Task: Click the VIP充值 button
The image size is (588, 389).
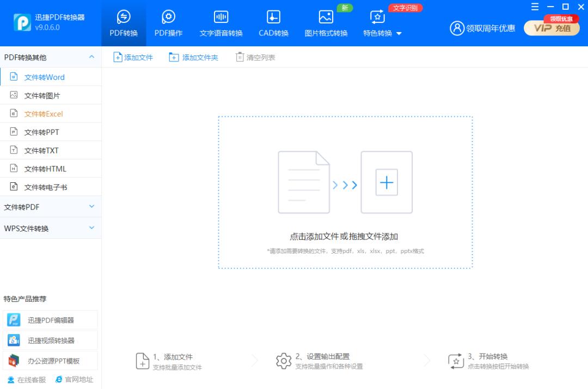Action: click(552, 28)
